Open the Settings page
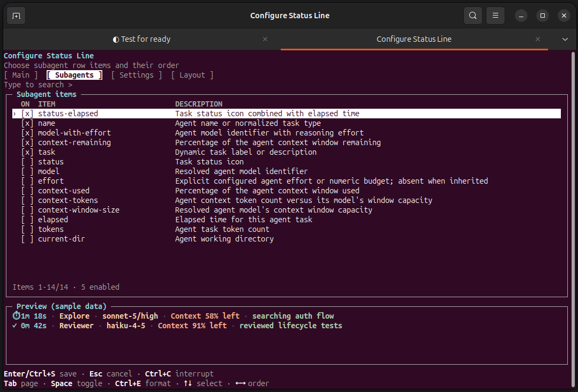The width and height of the screenshot is (578, 392). pyautogui.click(x=137, y=75)
